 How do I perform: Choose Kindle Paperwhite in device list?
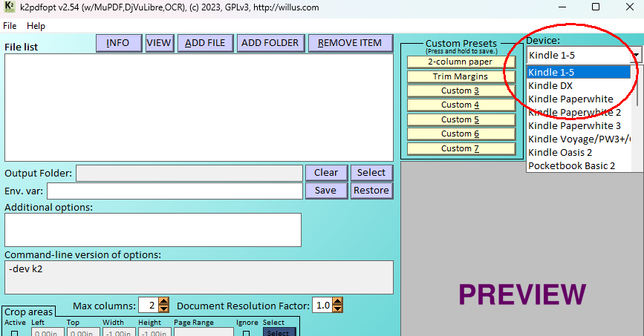(579, 99)
